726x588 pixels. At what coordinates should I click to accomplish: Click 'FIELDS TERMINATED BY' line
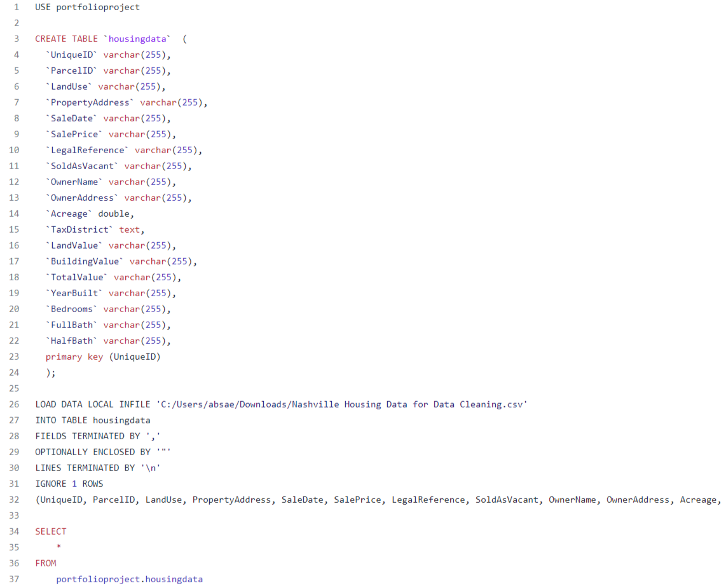(98, 436)
